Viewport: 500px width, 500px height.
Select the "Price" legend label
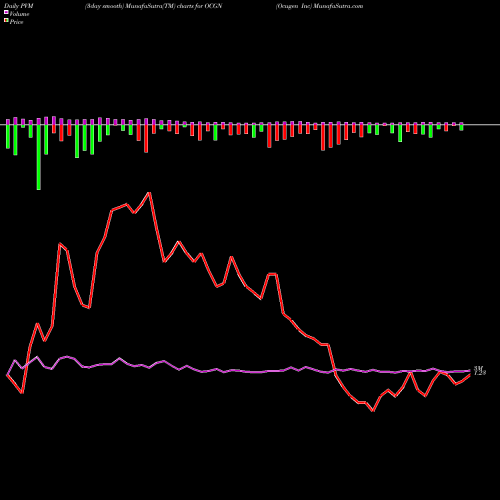16,22
